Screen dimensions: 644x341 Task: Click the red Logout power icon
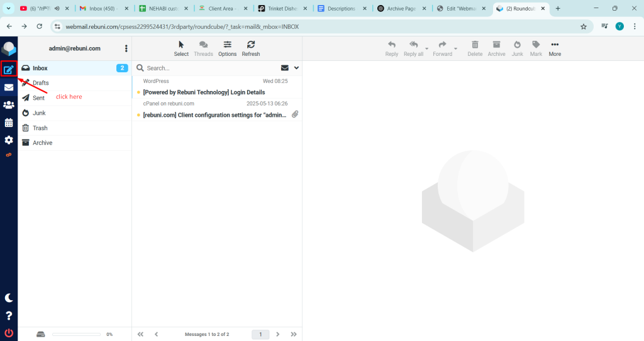[x=9, y=333]
